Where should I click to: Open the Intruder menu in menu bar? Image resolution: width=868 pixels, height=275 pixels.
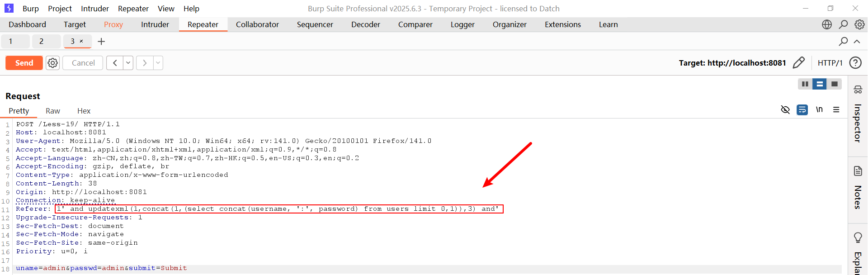pos(95,9)
